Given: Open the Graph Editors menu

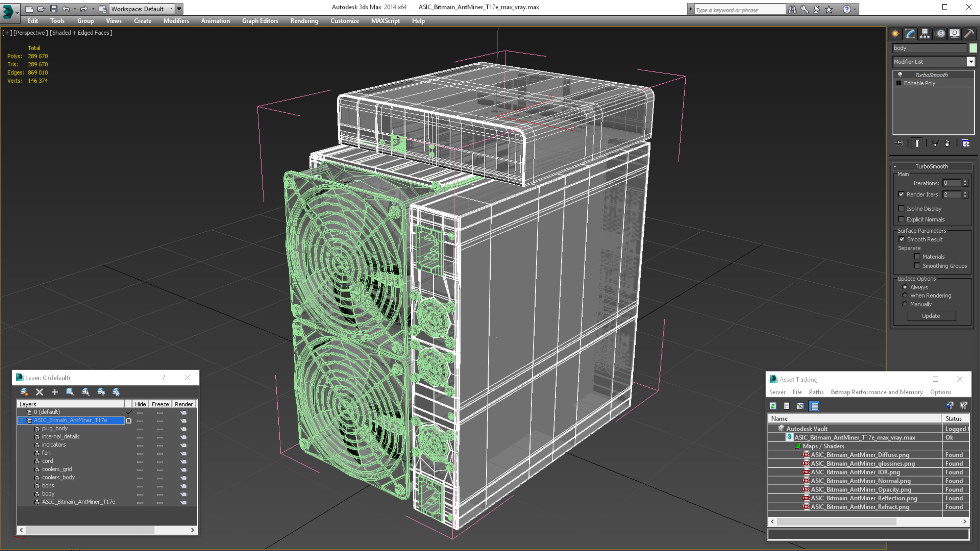Looking at the screenshot, I should click(x=260, y=21).
